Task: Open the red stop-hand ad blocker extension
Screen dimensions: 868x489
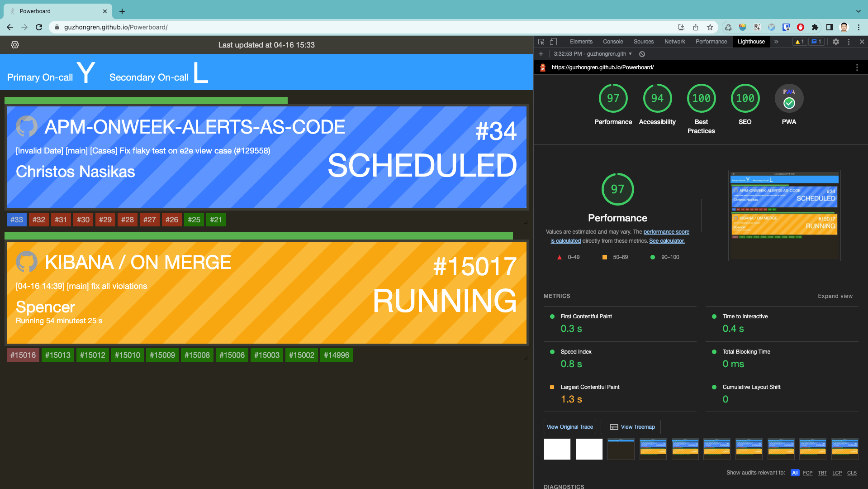Action: coord(801,27)
